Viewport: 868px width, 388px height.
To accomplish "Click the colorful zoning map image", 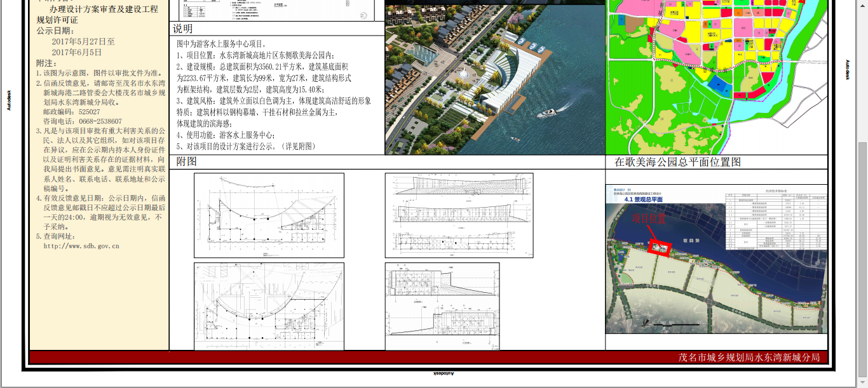I will [x=717, y=76].
